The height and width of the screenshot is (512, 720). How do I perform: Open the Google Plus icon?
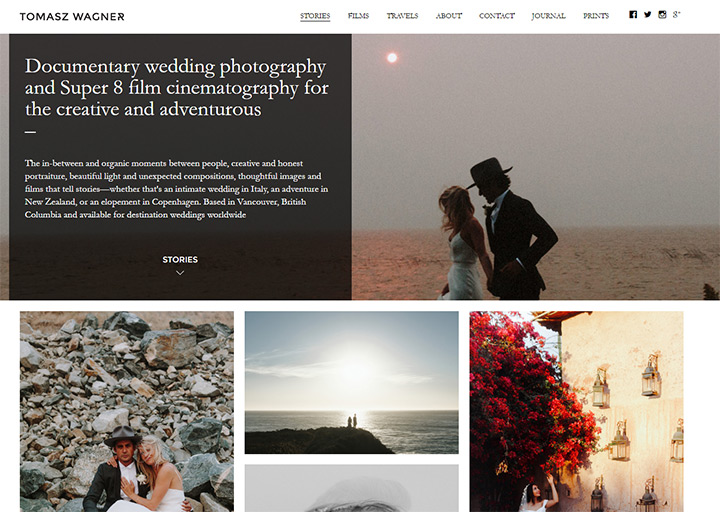pos(676,15)
